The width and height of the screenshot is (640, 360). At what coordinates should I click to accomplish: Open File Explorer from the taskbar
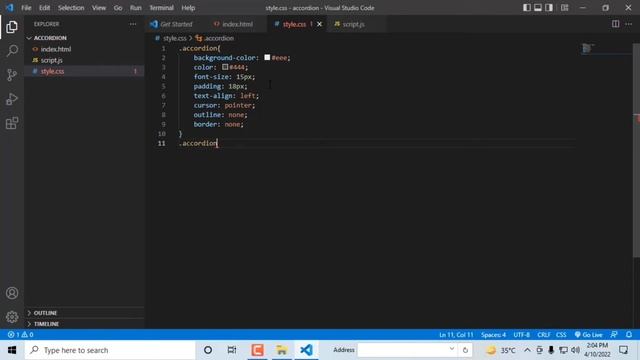pos(282,350)
